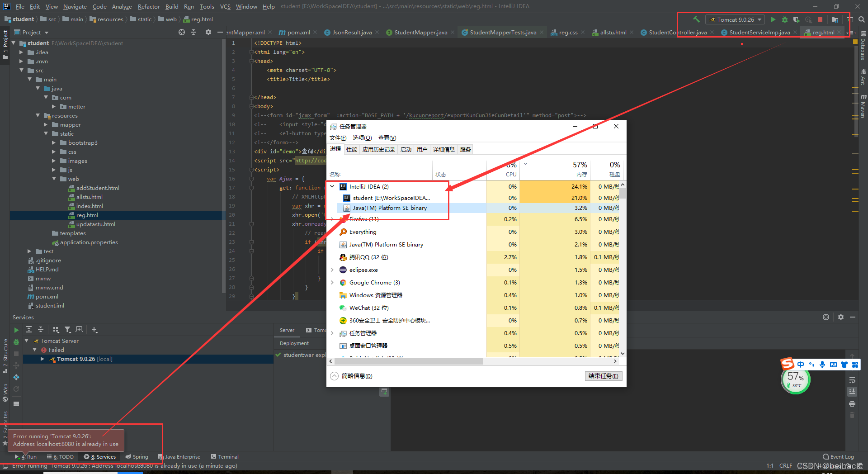Stop the running server with the red square icon
Screen dimensions: 868x474
tap(820, 19)
